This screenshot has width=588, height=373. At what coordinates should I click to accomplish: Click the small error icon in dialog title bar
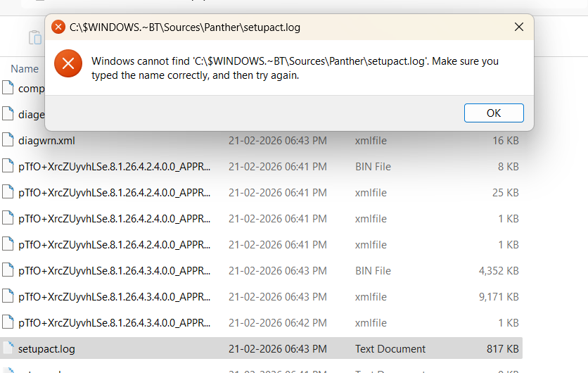coord(58,27)
